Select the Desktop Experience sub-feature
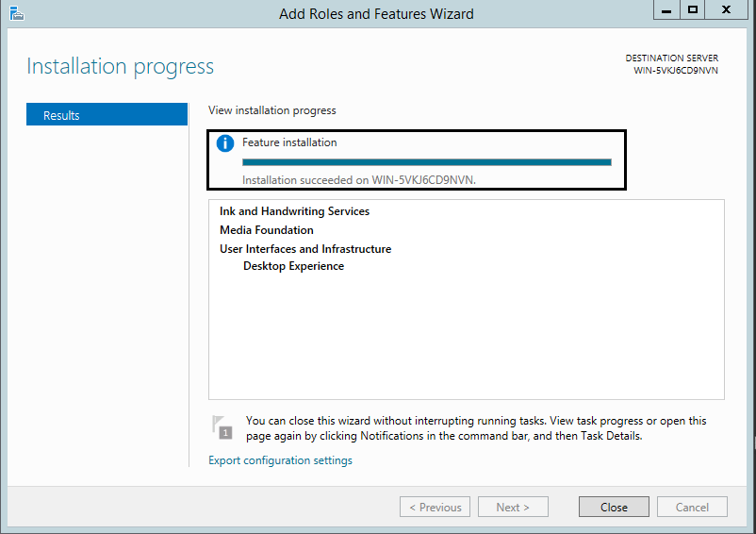This screenshot has height=534, width=756. (293, 266)
